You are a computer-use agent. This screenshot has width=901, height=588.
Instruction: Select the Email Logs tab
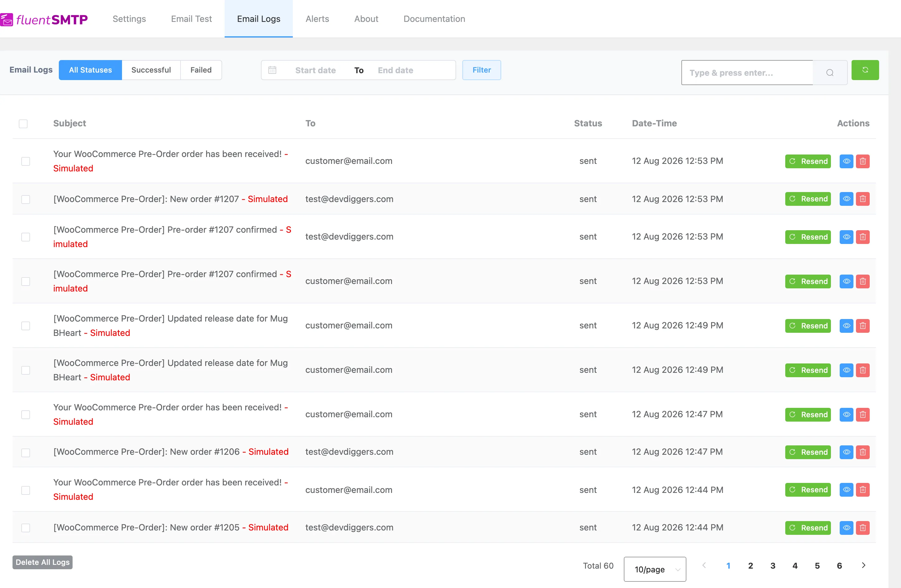258,18
